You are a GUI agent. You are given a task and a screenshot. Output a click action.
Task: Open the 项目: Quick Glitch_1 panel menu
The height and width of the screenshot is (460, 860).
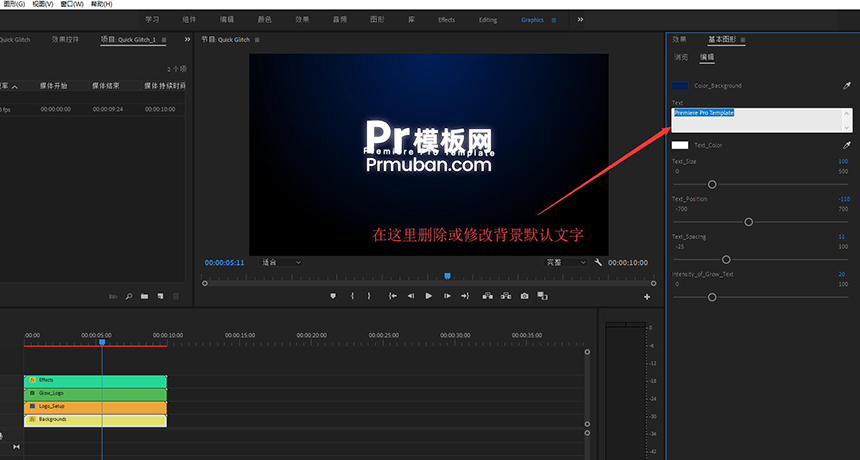[x=164, y=40]
